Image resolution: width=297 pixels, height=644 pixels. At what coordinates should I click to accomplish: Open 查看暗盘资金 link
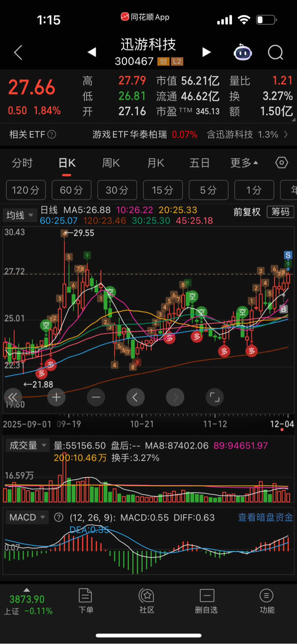tap(265, 517)
